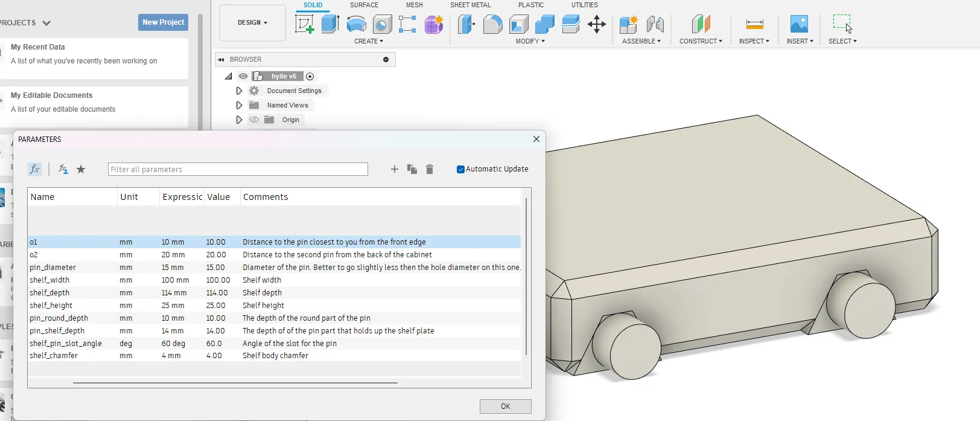This screenshot has height=421, width=980.
Task: Click the Extrude tool icon
Action: [330, 24]
